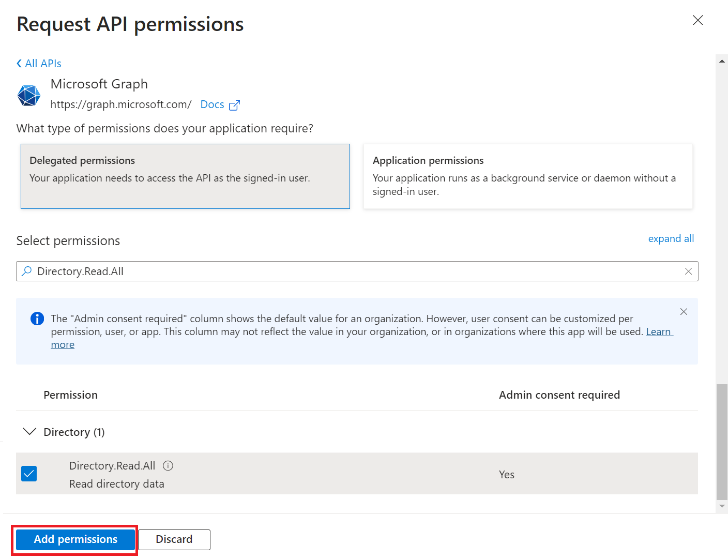Click expand all permissions link
Image resolution: width=728 pixels, height=560 pixels.
click(x=671, y=239)
